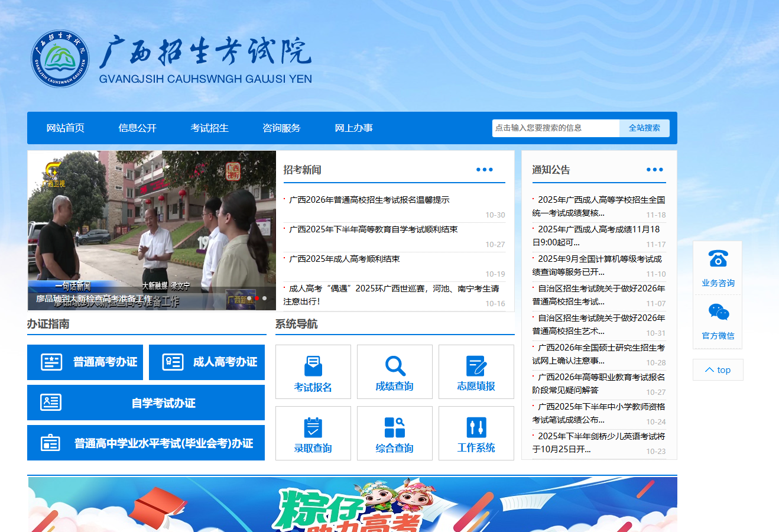Focus the site search input field

[555, 128]
